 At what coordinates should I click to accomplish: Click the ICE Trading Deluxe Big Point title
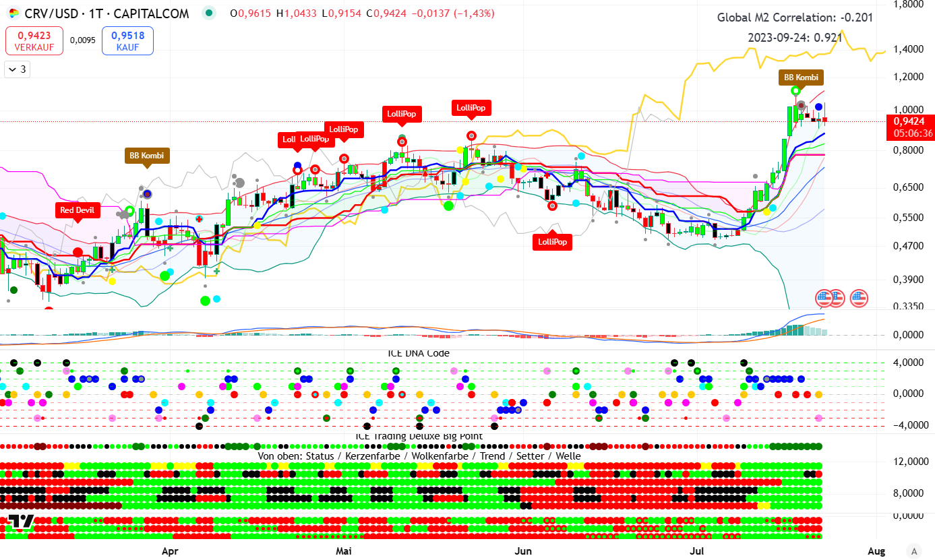(419, 436)
